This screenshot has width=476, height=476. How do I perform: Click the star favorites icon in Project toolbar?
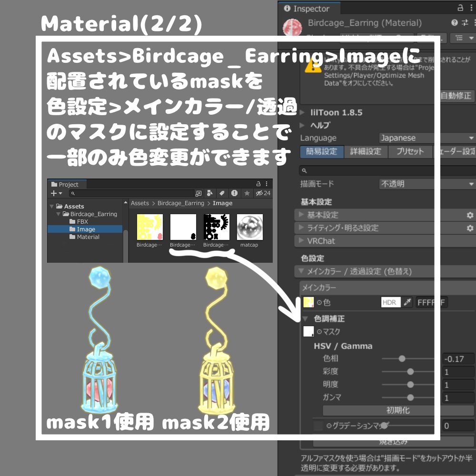(247, 193)
